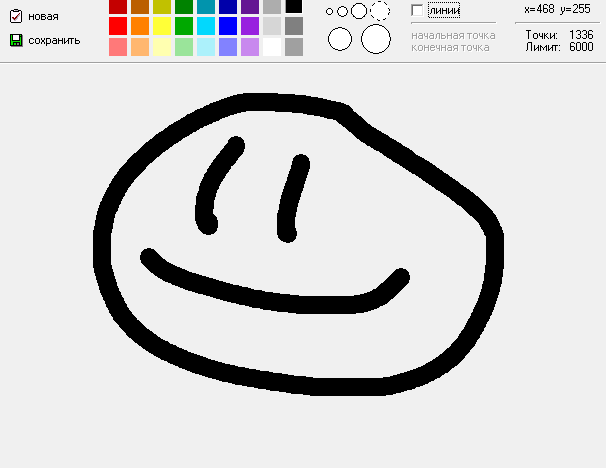Click the green сохранить floppy disk icon
The image size is (606, 468).
click(x=16, y=40)
